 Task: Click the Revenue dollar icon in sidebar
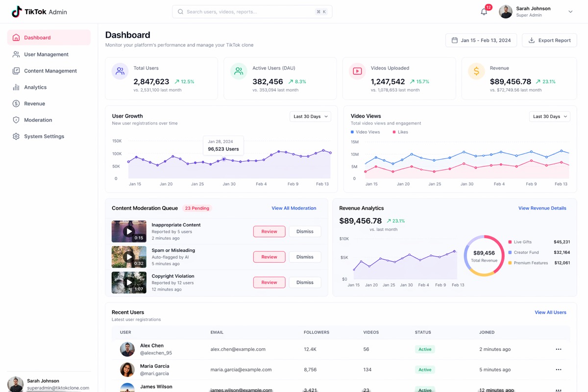coord(16,103)
